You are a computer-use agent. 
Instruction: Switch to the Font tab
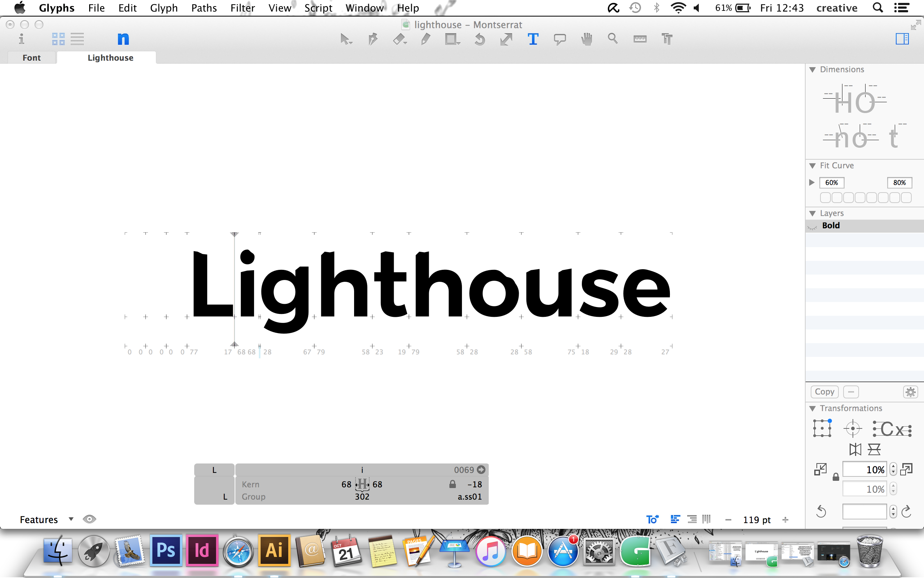32,58
